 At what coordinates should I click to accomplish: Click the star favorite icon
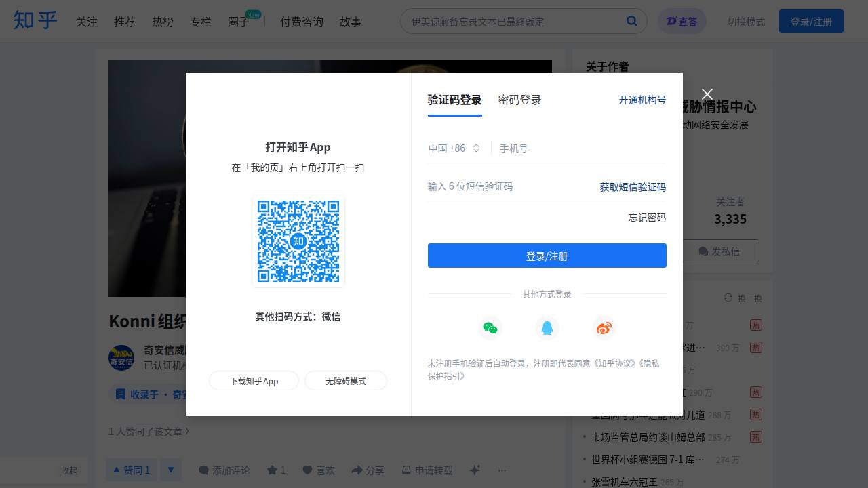pos(273,470)
